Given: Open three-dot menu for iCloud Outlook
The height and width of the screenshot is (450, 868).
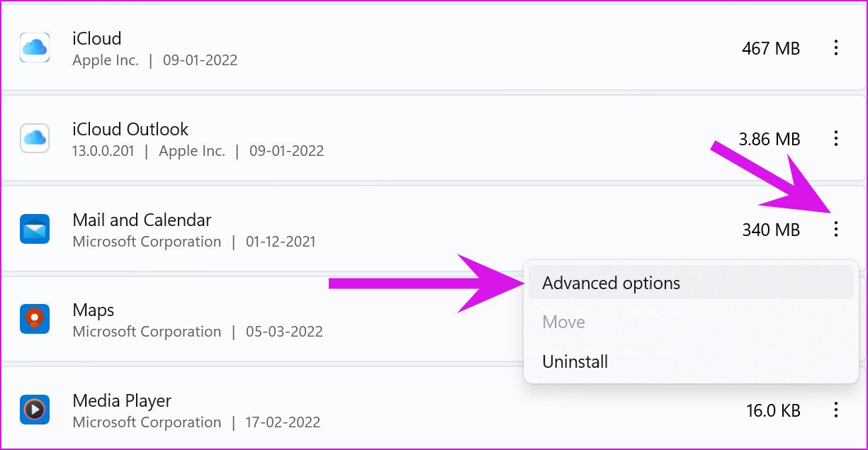Looking at the screenshot, I should coord(836,138).
